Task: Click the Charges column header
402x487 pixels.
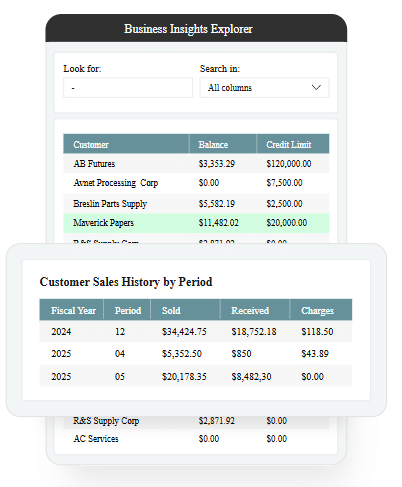Action: (x=321, y=311)
